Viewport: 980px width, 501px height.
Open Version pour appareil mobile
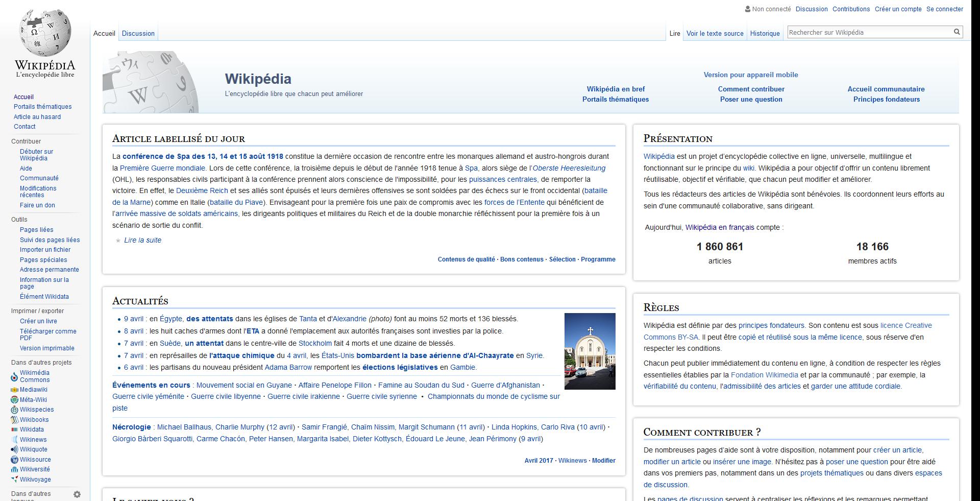point(751,75)
